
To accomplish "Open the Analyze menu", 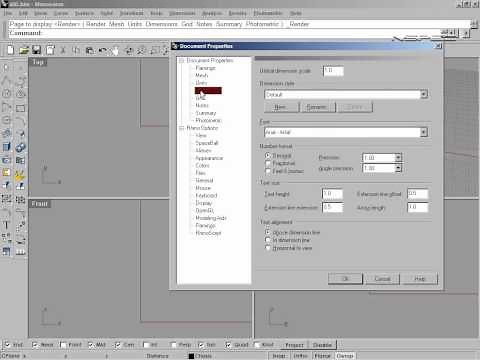I will click(x=212, y=13).
